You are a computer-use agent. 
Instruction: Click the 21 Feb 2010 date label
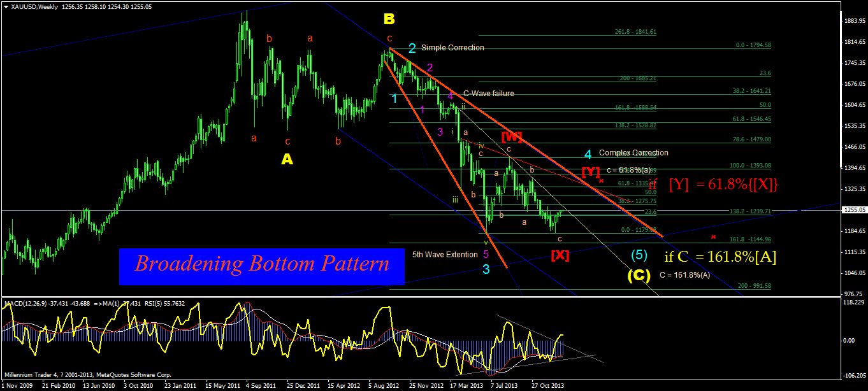pos(59,386)
